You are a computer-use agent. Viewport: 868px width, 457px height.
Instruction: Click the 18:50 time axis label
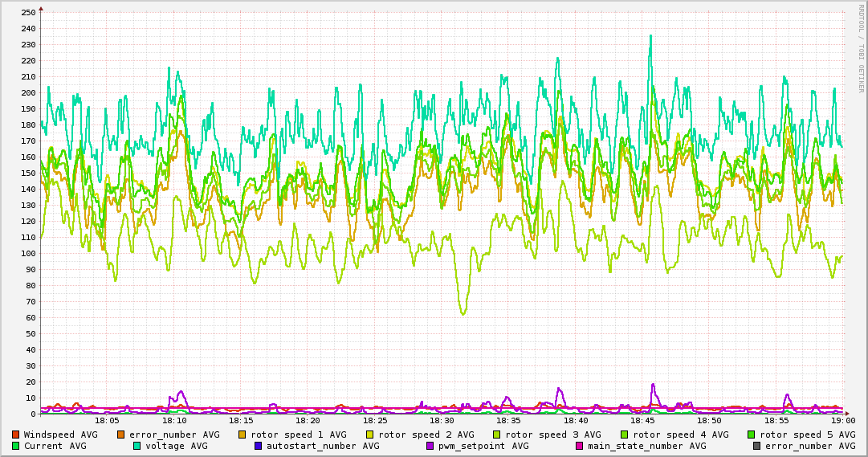pyautogui.click(x=710, y=422)
